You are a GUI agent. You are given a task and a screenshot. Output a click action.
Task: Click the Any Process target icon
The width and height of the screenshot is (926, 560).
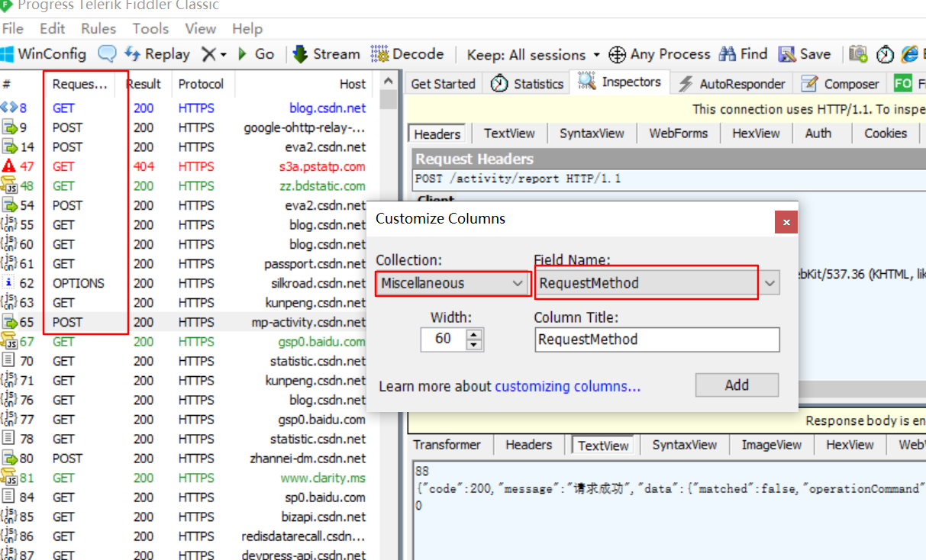pyautogui.click(x=617, y=55)
